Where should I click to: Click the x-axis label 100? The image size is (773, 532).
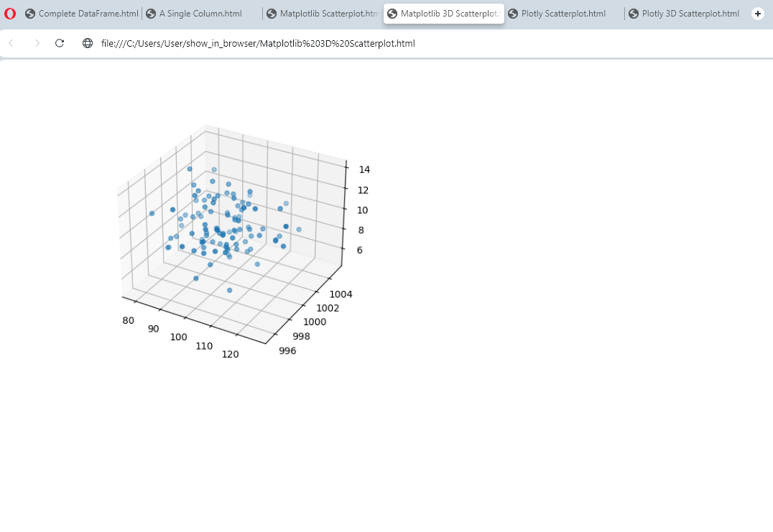tap(178, 337)
